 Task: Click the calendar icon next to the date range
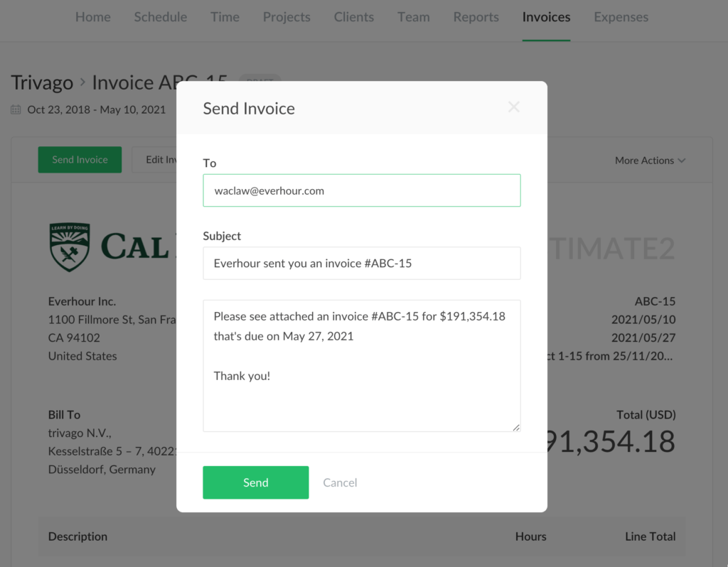point(16,109)
